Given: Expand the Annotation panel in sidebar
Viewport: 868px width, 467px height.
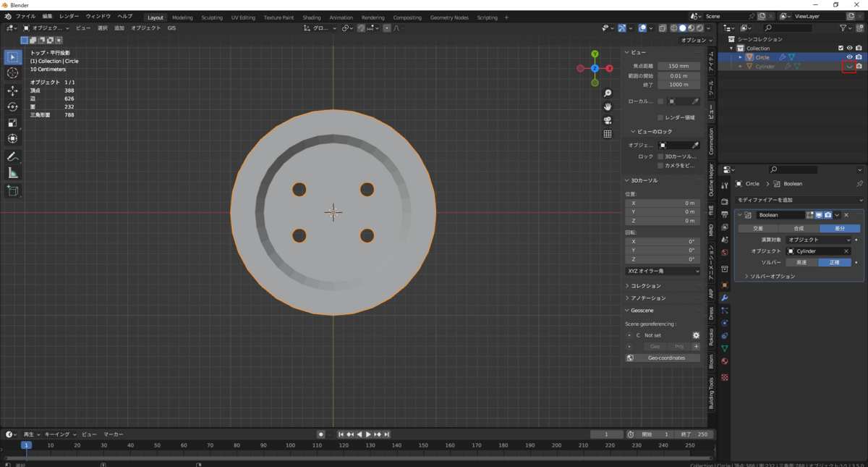Looking at the screenshot, I should point(647,298).
